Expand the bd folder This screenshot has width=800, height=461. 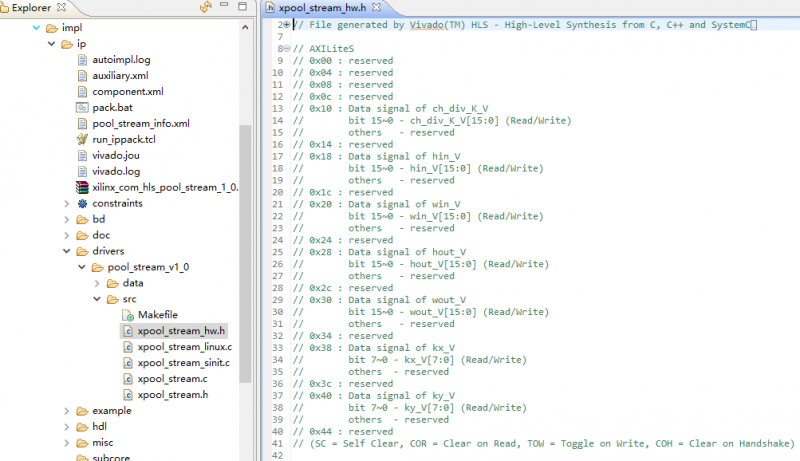point(67,219)
